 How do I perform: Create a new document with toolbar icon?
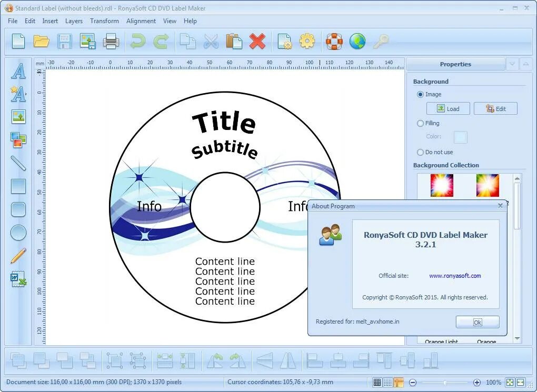18,42
